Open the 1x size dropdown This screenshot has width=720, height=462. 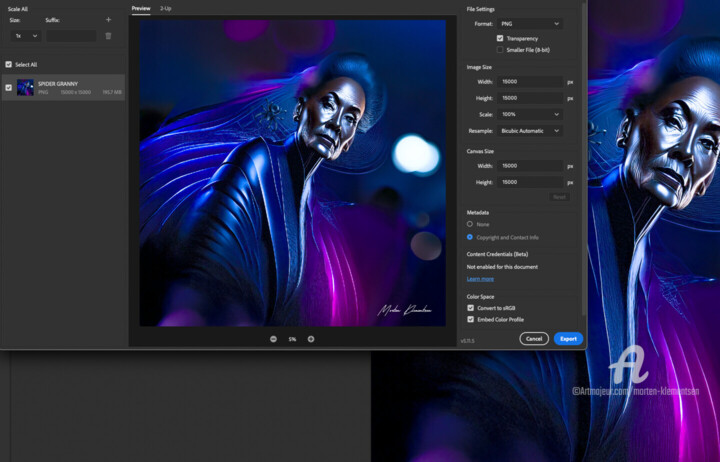click(25, 36)
